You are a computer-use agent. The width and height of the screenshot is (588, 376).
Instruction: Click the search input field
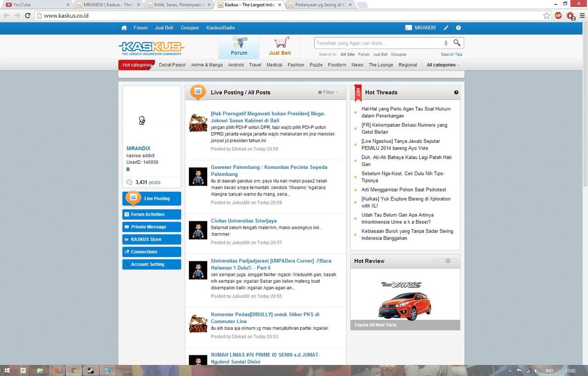coord(378,43)
